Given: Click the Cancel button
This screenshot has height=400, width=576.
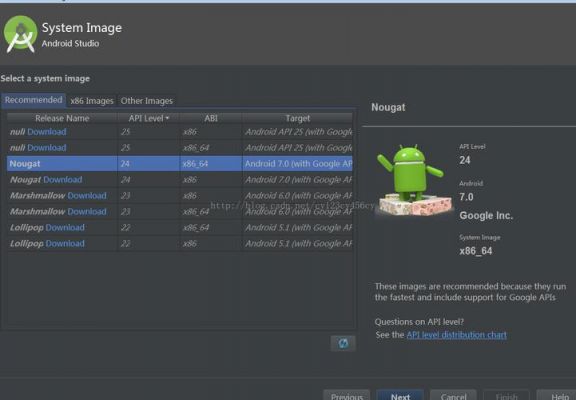Looking at the screenshot, I should pos(453,396).
